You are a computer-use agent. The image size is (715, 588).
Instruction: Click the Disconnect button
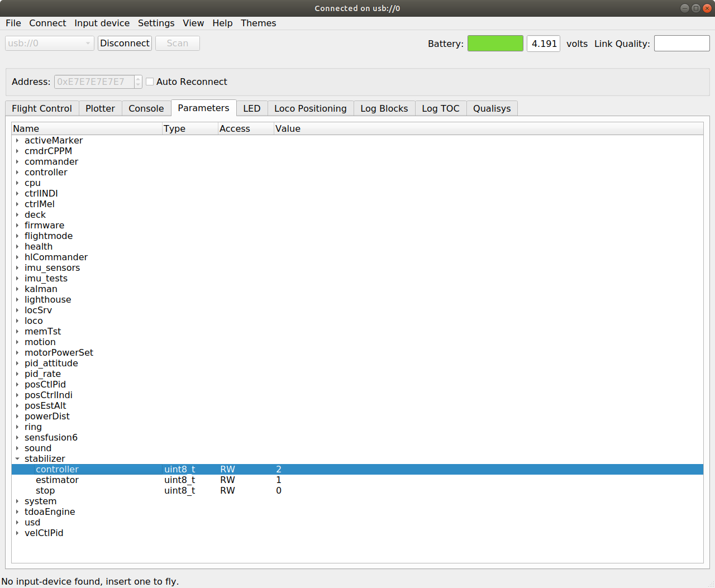[125, 44]
